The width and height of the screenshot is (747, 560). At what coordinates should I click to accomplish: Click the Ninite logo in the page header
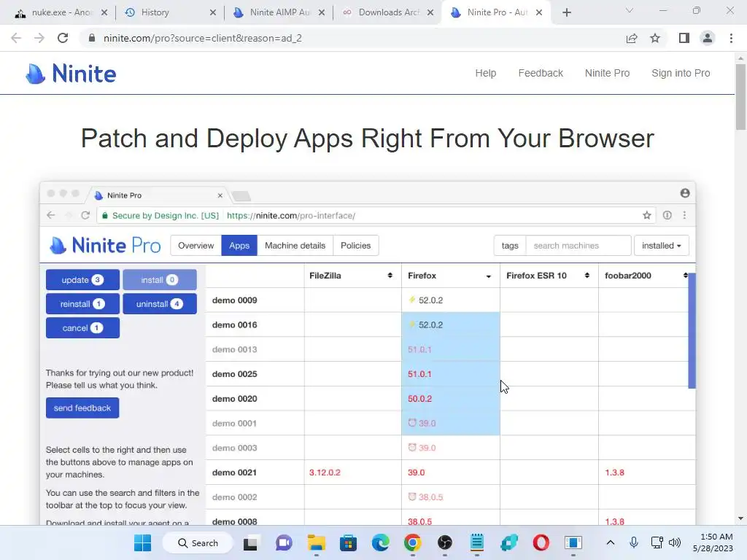pos(71,74)
